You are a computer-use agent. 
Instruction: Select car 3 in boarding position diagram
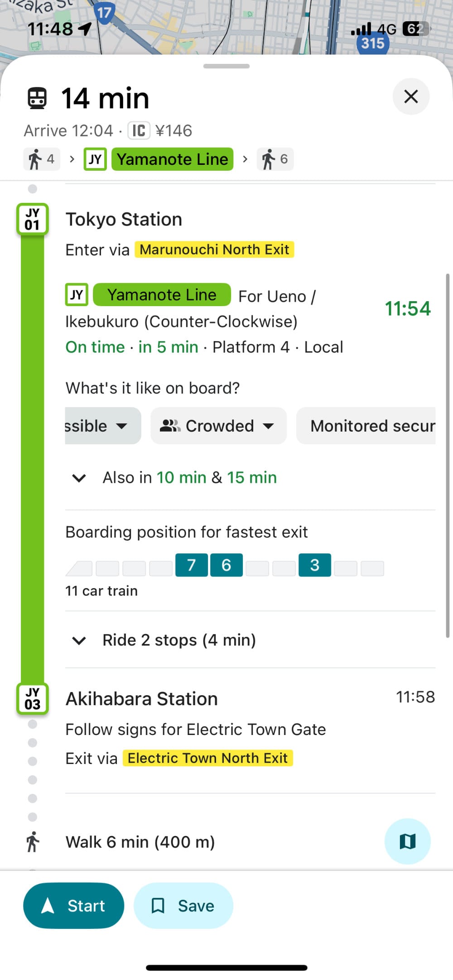tap(314, 565)
